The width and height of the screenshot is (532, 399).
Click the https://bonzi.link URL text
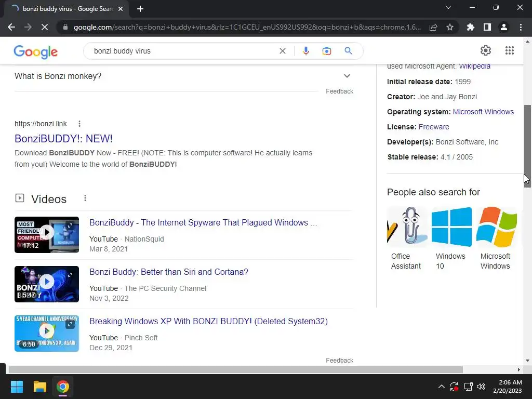click(x=41, y=124)
